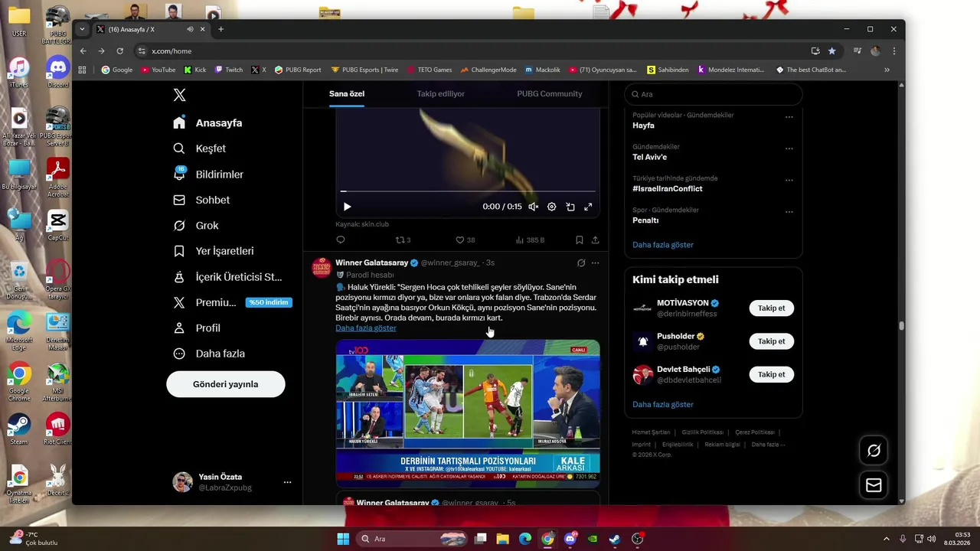980x551 pixels.
Task: Follow Devlet Bahçeli account
Action: [771, 374]
